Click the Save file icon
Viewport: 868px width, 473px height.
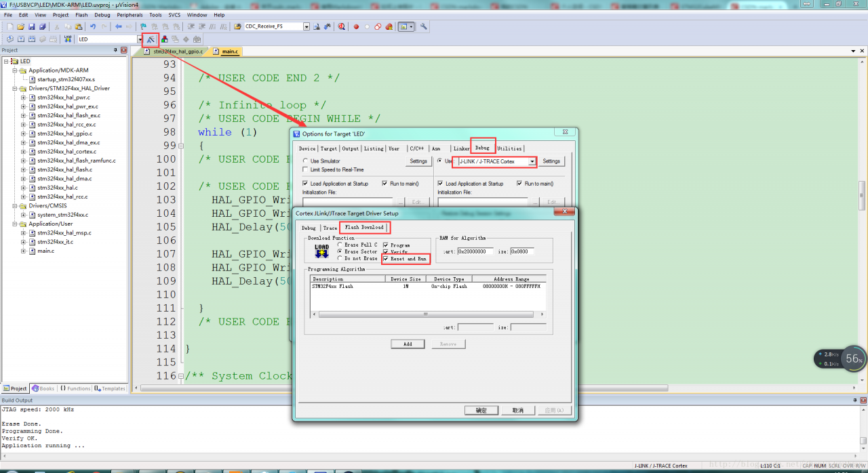(31, 26)
